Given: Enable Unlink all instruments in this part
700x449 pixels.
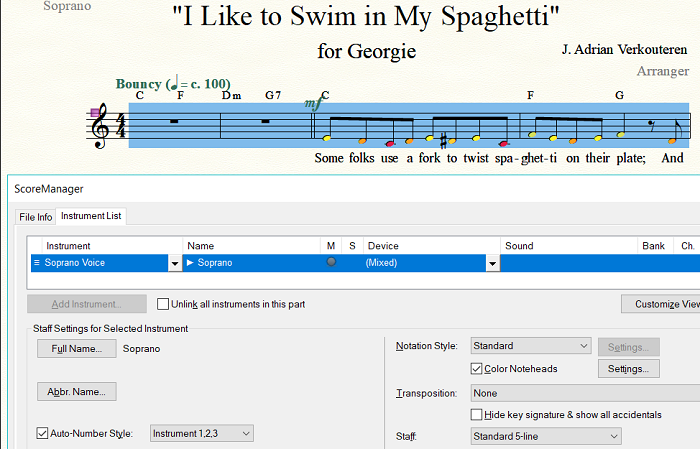Looking at the screenshot, I should [x=164, y=304].
